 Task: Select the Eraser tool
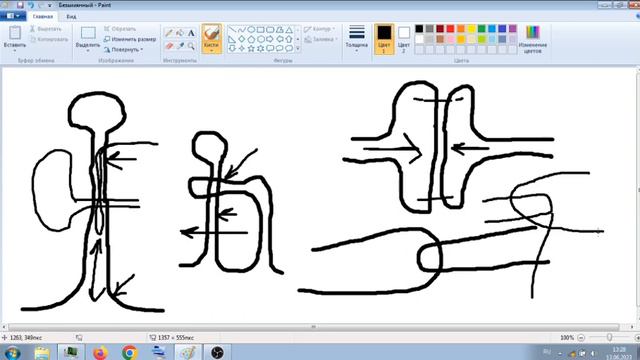169,46
